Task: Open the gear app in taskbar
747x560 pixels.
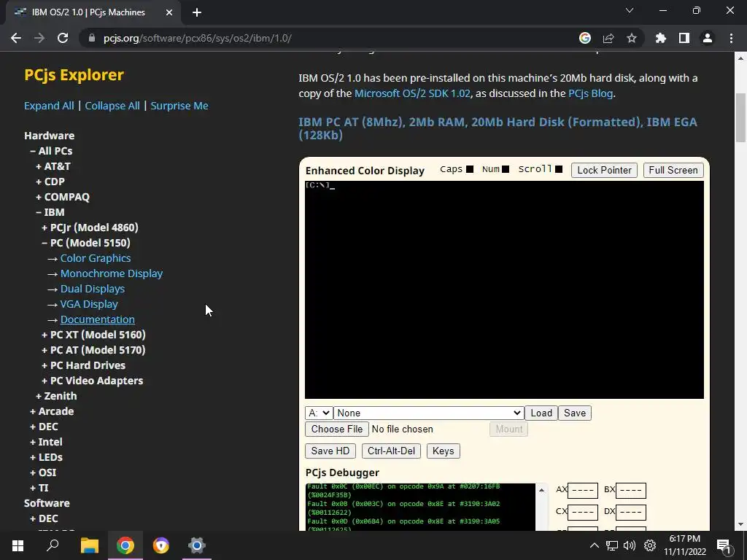Action: (197, 545)
